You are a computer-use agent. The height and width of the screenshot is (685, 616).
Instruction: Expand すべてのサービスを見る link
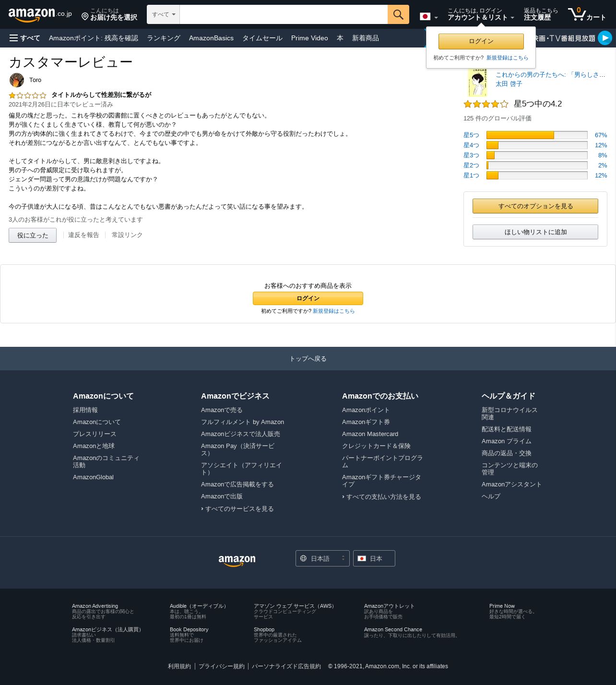click(237, 509)
